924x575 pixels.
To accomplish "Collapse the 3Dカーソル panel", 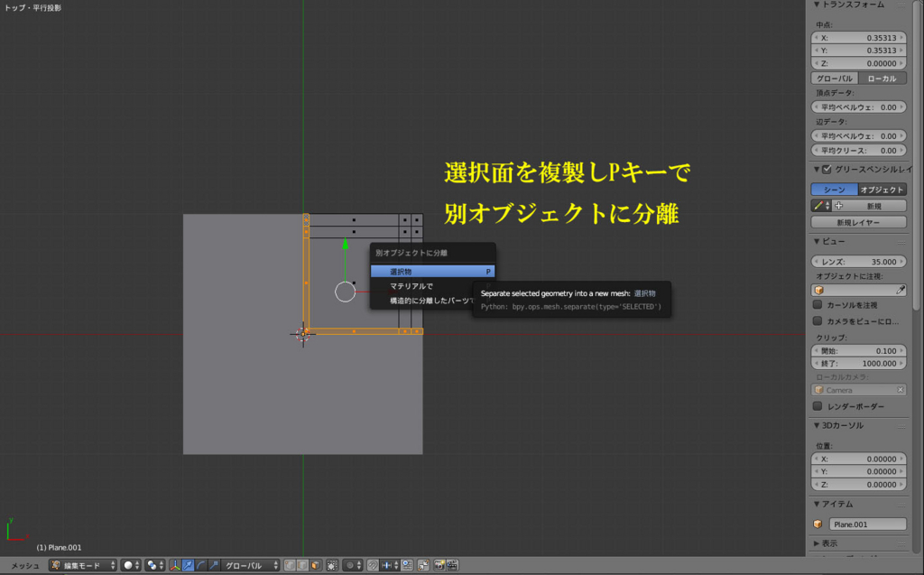I will pos(817,425).
